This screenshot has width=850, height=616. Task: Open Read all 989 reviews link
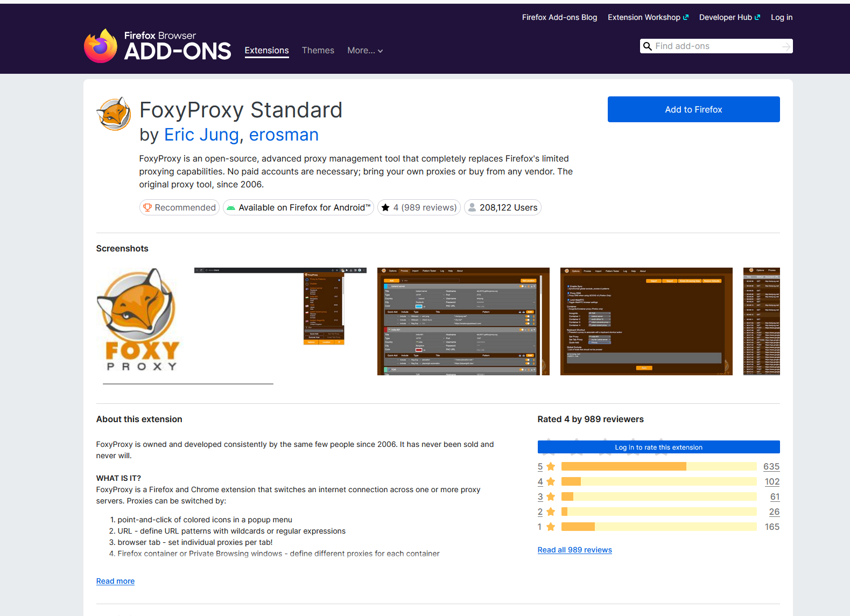pos(574,550)
